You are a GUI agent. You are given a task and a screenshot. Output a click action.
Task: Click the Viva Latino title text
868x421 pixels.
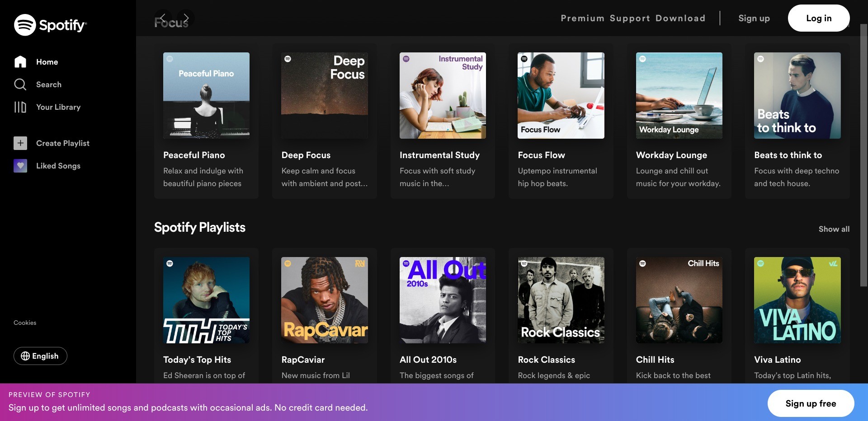[777, 360]
